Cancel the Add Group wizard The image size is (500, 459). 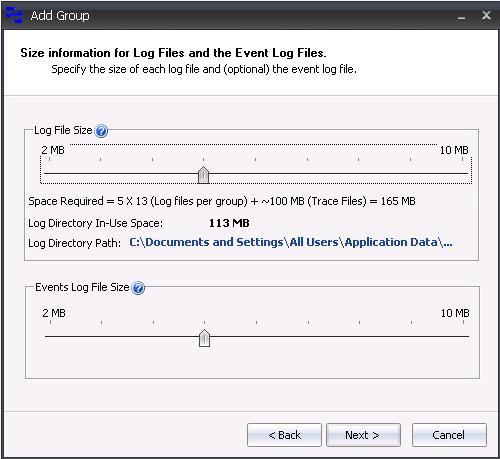coord(449,435)
